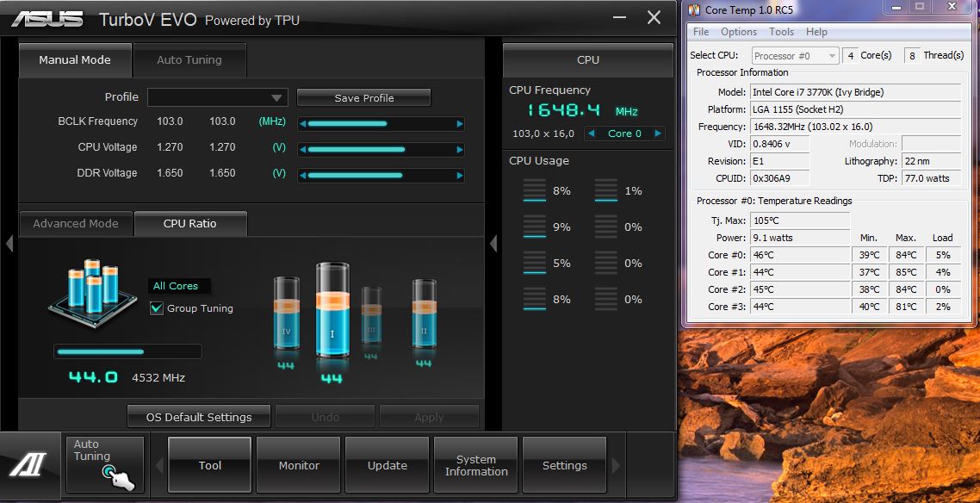This screenshot has width=980, height=503.
Task: Select the core IV cylinder icon
Action: pos(286,313)
